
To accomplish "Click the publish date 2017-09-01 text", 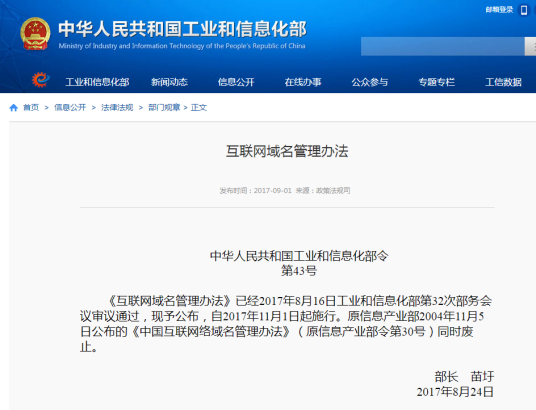I will coord(272,190).
